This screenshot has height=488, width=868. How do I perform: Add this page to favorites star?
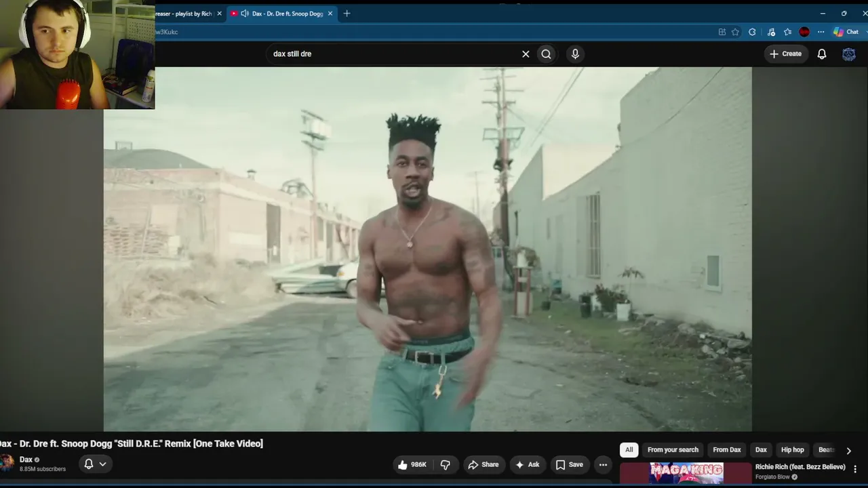[735, 32]
